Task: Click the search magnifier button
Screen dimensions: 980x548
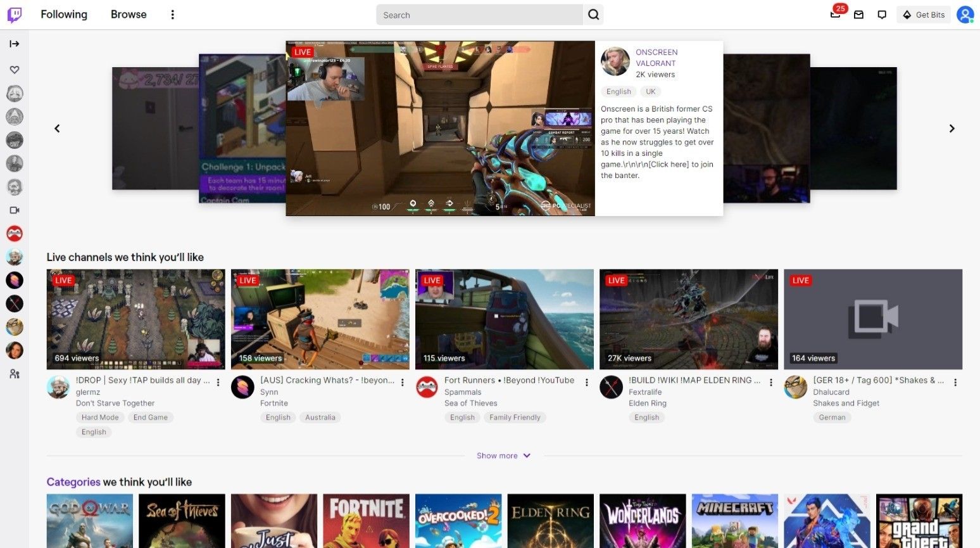Action: tap(593, 15)
